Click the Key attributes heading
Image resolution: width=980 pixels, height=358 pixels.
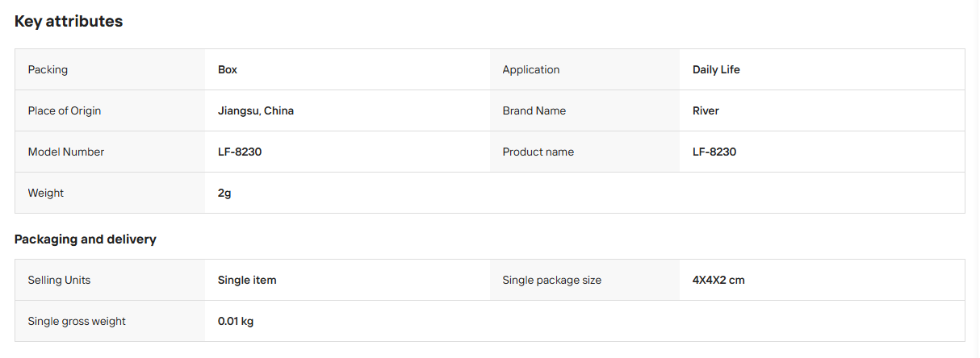pos(69,22)
